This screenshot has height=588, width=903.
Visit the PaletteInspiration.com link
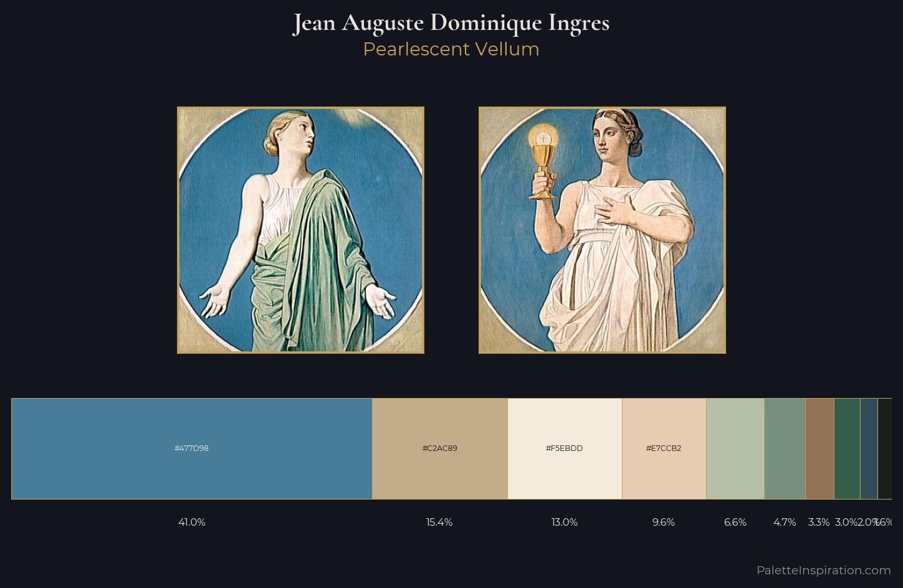tap(823, 570)
